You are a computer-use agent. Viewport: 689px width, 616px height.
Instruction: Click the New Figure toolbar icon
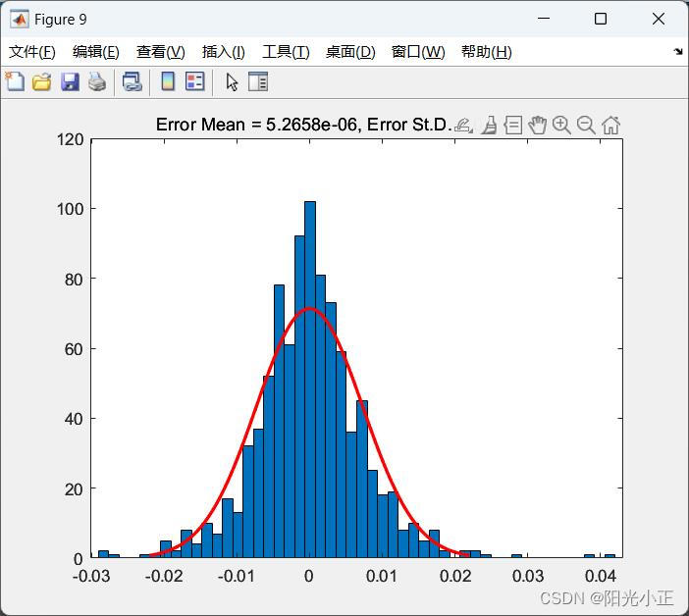point(16,81)
